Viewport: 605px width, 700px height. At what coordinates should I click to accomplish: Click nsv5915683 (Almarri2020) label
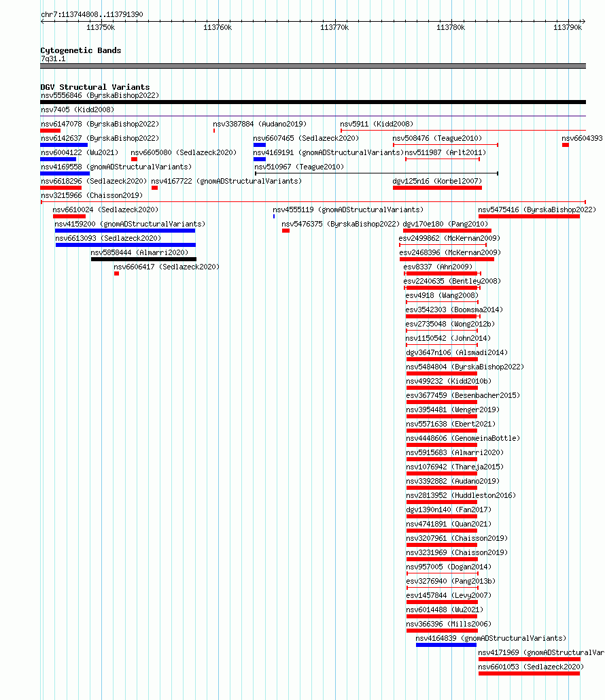pyautogui.click(x=455, y=452)
